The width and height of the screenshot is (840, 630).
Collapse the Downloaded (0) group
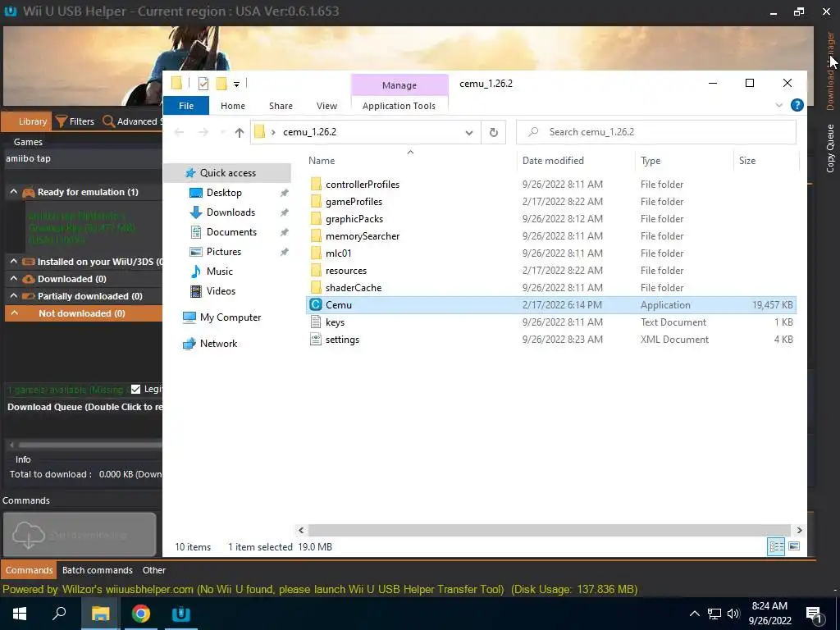click(13, 279)
